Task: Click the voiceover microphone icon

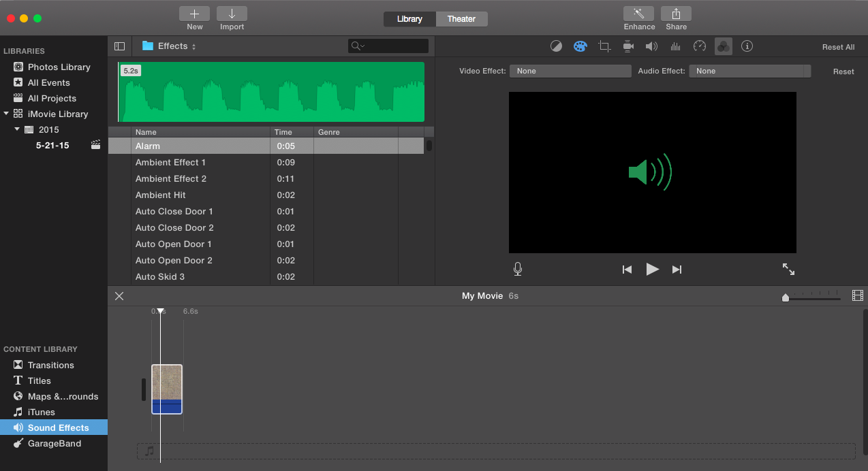Action: click(x=518, y=270)
